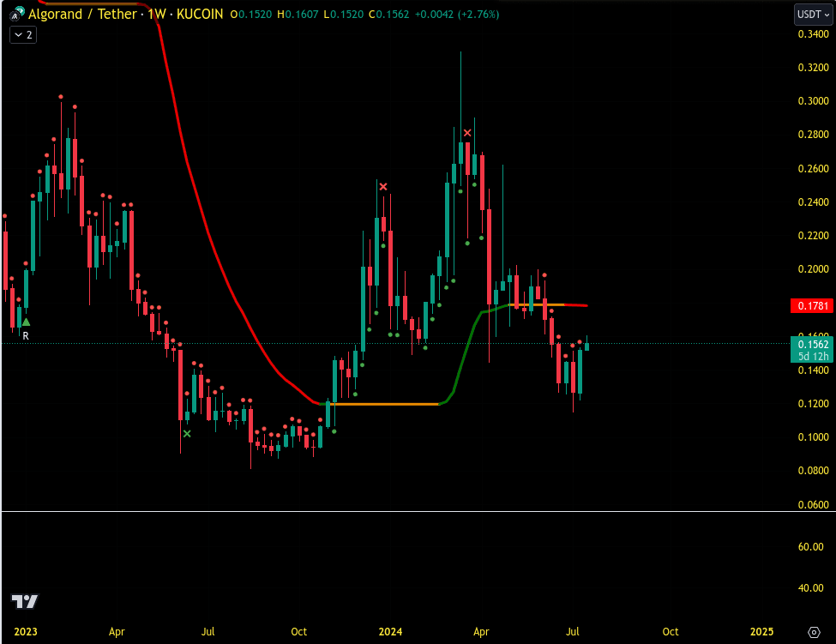
Task: Click the +0.0042 (+2.76%) change value
Action: click(457, 15)
